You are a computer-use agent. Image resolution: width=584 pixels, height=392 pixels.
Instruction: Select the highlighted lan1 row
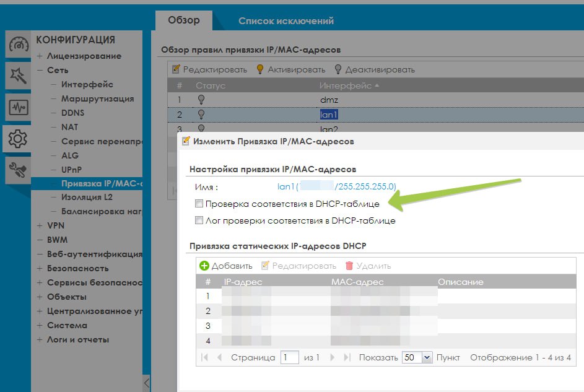(x=375, y=115)
